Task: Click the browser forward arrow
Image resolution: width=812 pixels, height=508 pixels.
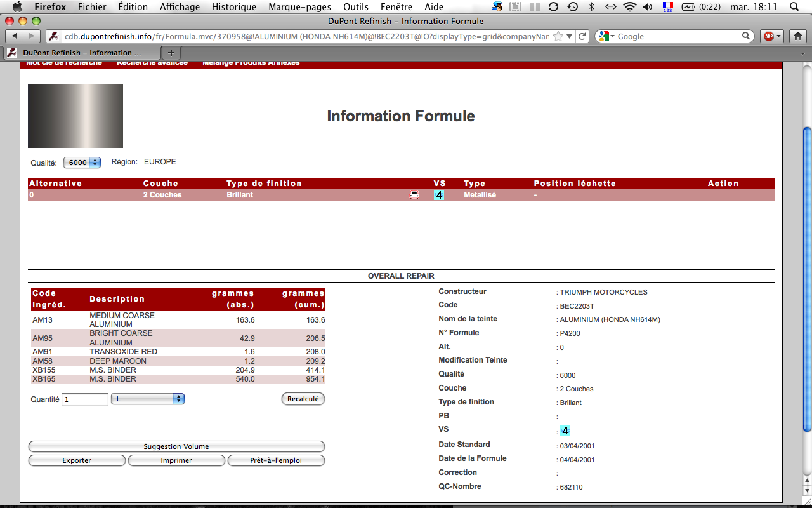Action: coord(32,36)
